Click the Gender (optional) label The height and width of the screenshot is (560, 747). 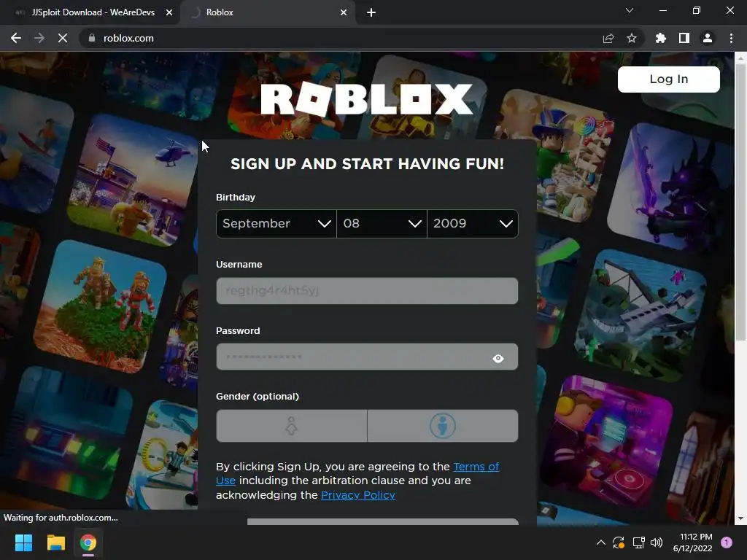[258, 396]
